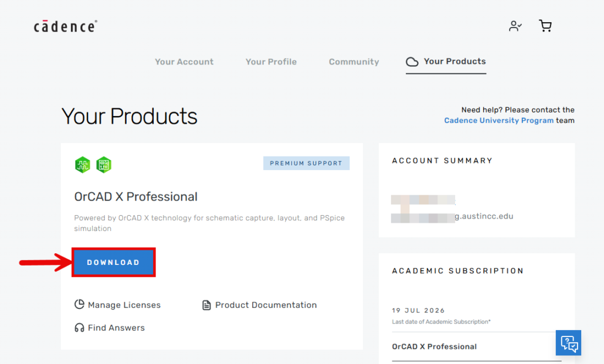Open the shopping cart

(545, 26)
